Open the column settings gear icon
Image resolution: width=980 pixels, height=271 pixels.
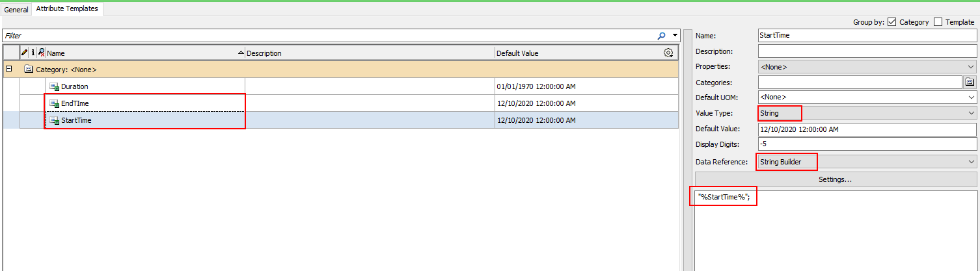[668, 53]
